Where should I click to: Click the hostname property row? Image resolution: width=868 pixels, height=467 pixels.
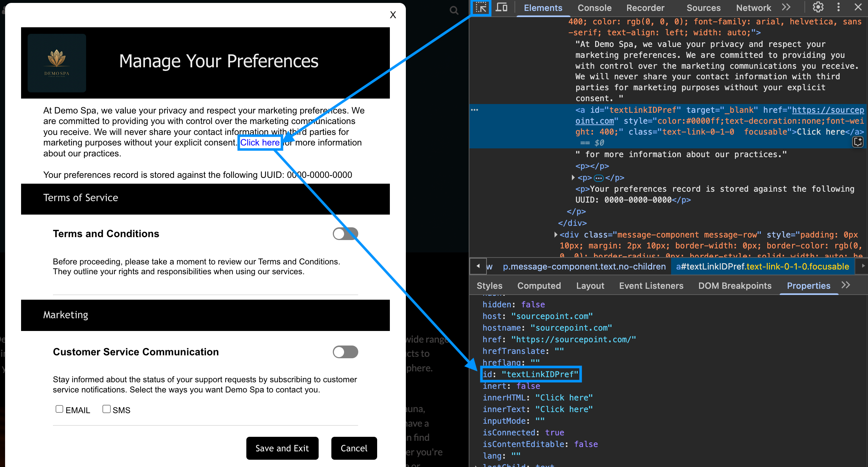(547, 328)
